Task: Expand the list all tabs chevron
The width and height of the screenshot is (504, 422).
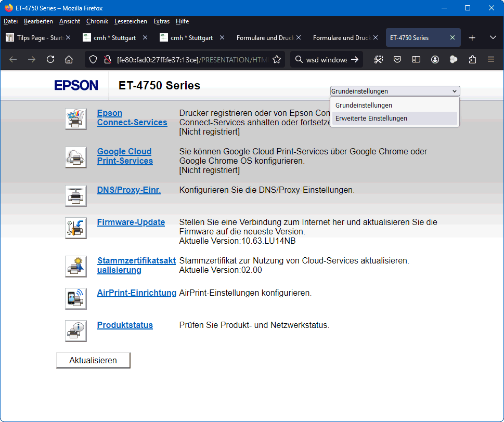Action: (x=493, y=38)
